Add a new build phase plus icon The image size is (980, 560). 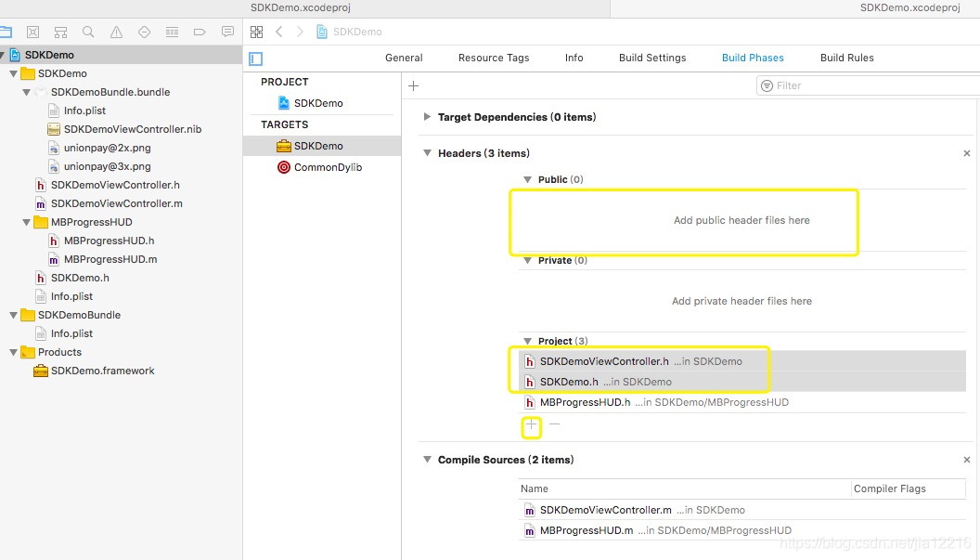point(413,85)
